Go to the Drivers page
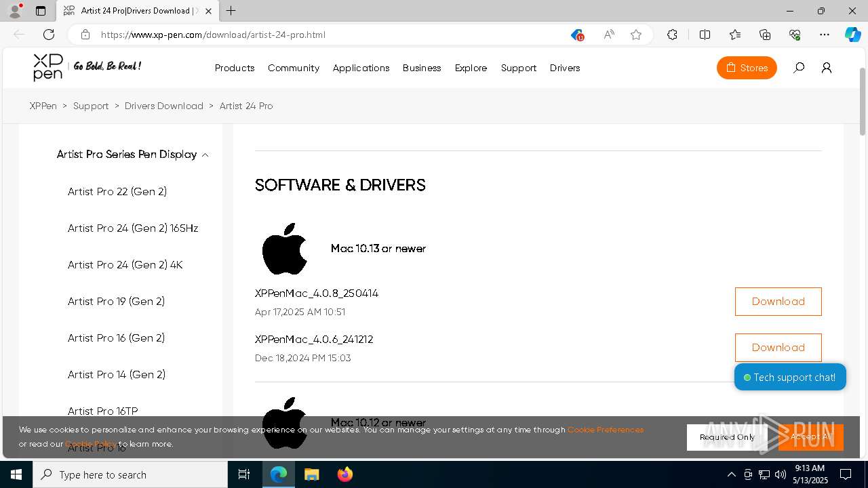The width and height of the screenshot is (868, 488). 565,68
